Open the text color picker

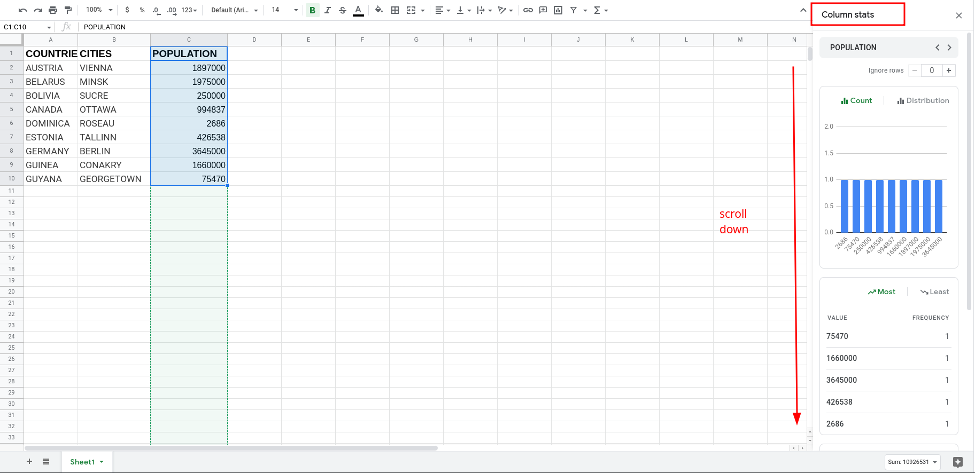coord(358,10)
